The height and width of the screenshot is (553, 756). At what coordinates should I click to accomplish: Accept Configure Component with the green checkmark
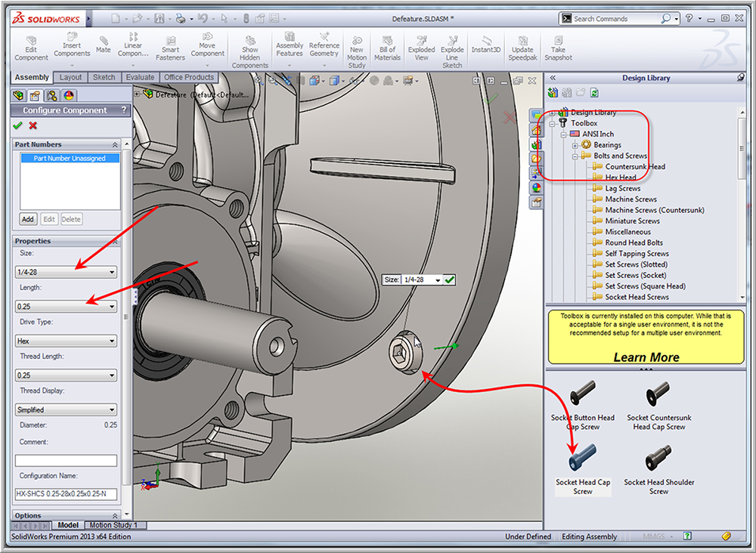click(x=18, y=125)
